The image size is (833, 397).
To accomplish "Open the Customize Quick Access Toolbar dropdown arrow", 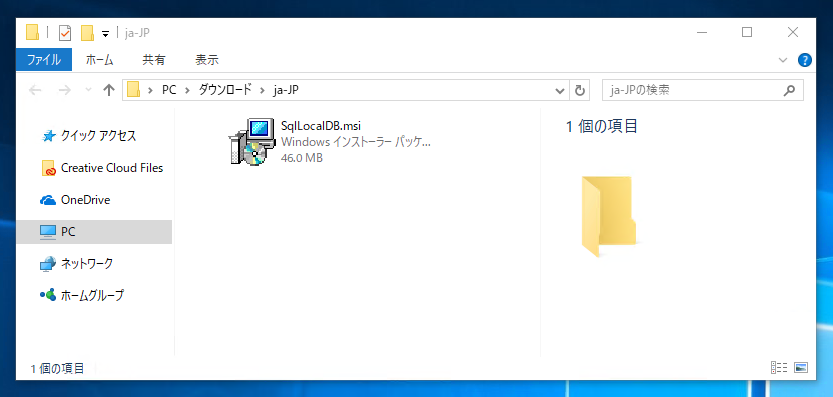I will tap(105, 33).
